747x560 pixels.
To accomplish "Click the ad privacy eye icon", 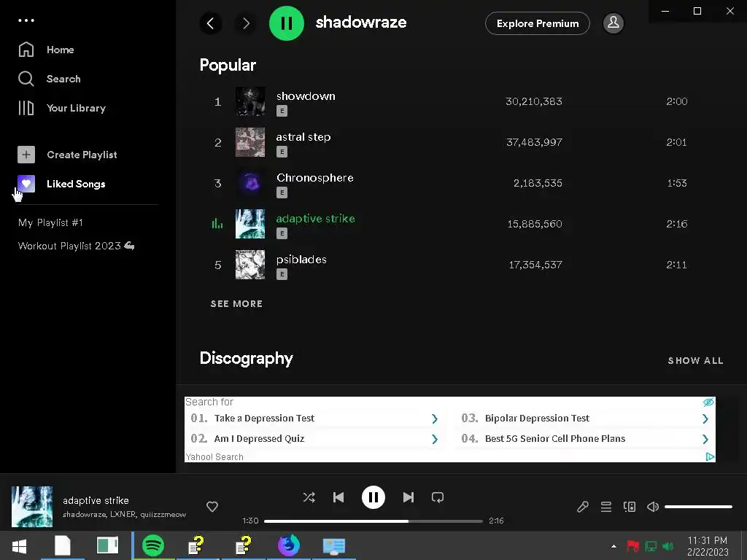I will pos(708,402).
